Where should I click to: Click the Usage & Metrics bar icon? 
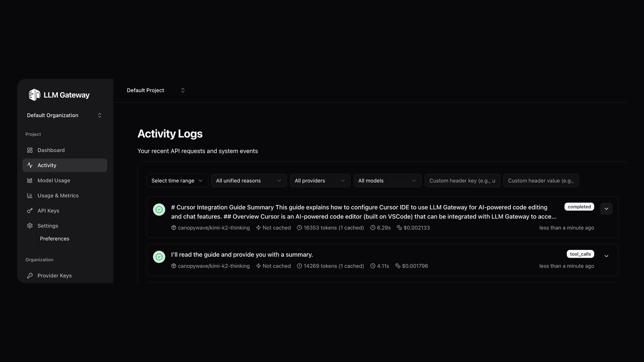click(x=30, y=195)
